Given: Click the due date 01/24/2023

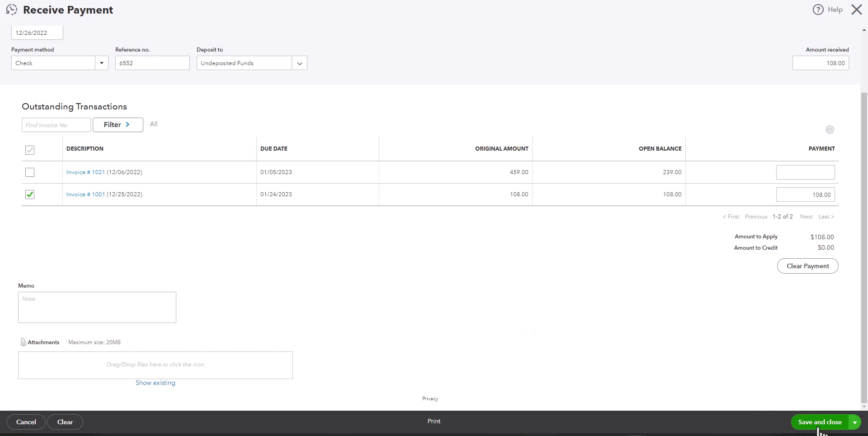Looking at the screenshot, I should [x=276, y=194].
